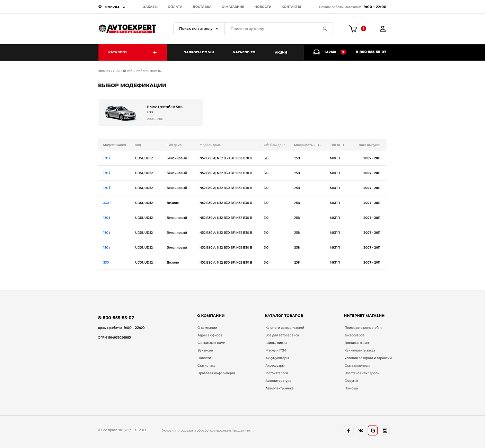Open Форумы footer link
This screenshot has height=448, width=485.
(351, 381)
